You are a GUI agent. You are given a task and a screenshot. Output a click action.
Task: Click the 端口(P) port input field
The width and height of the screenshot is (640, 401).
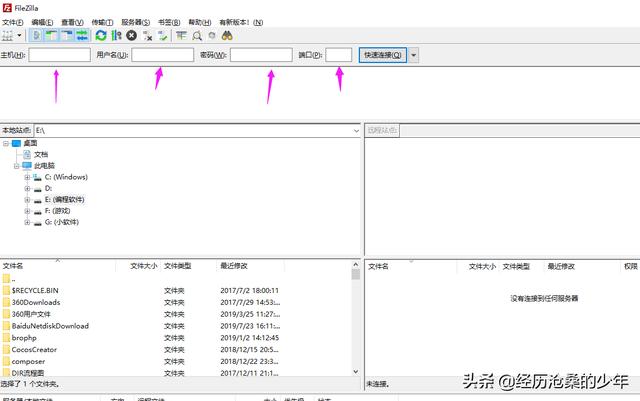pos(339,55)
